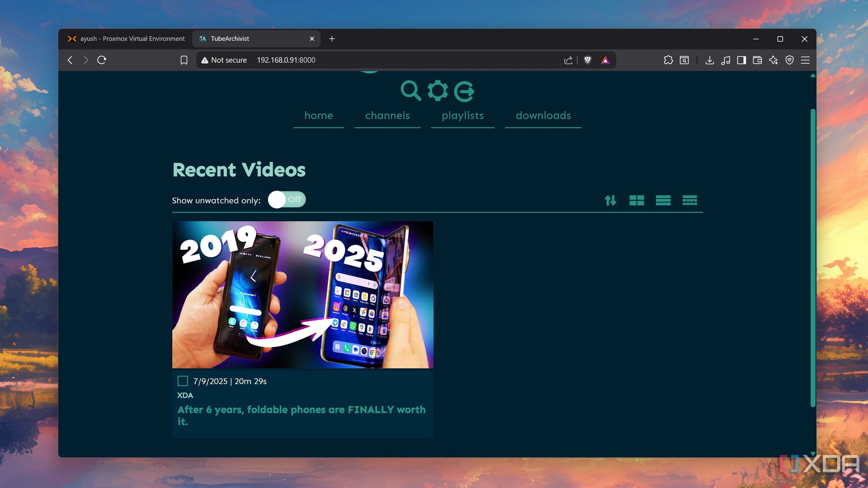The height and width of the screenshot is (488, 868).
Task: Go back to the previous page
Action: click(70, 60)
